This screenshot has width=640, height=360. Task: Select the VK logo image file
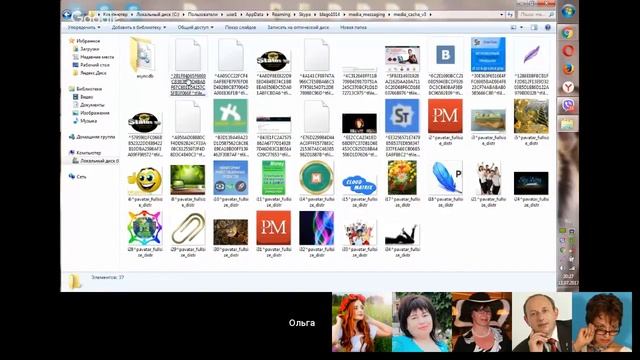(445, 55)
